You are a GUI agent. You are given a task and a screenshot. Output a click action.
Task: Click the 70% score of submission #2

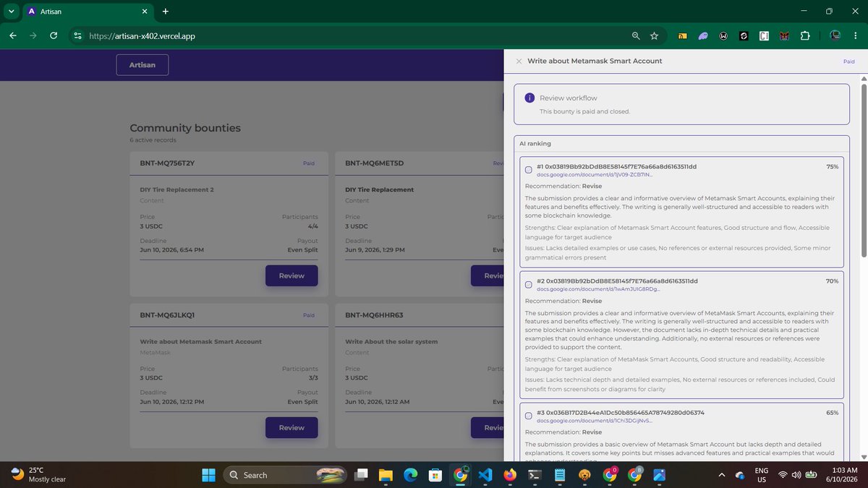pos(833,281)
